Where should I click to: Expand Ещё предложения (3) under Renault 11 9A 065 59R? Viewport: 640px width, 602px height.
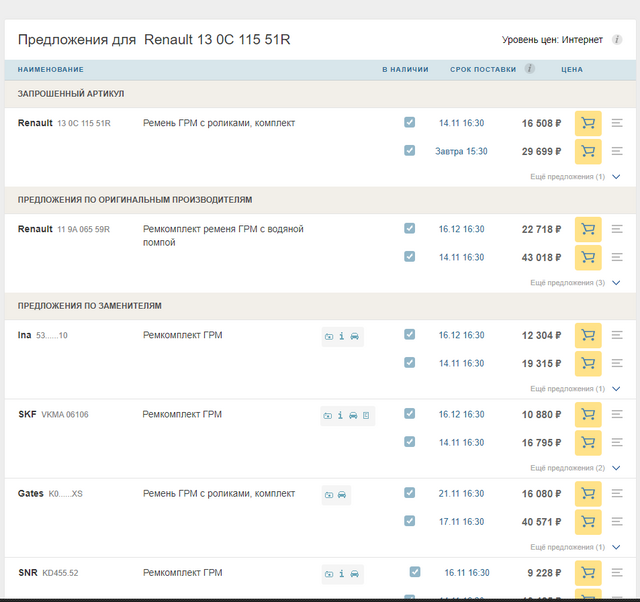point(575,283)
